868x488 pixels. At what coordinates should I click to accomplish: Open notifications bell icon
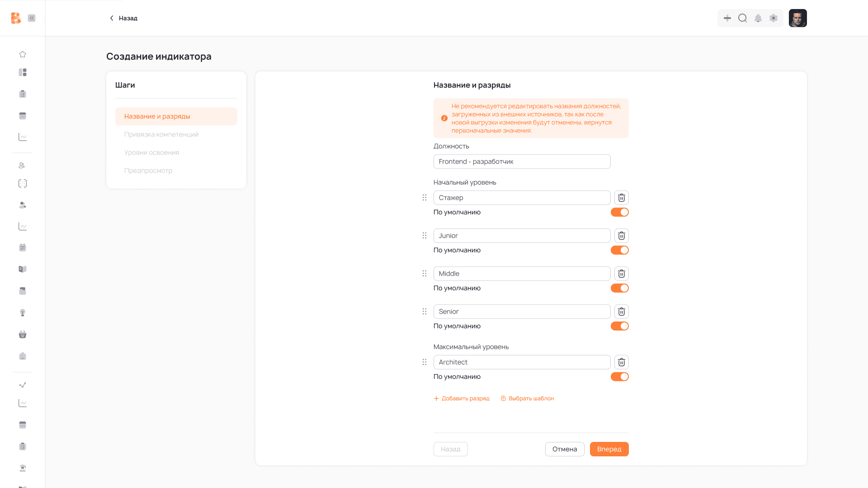[758, 18]
